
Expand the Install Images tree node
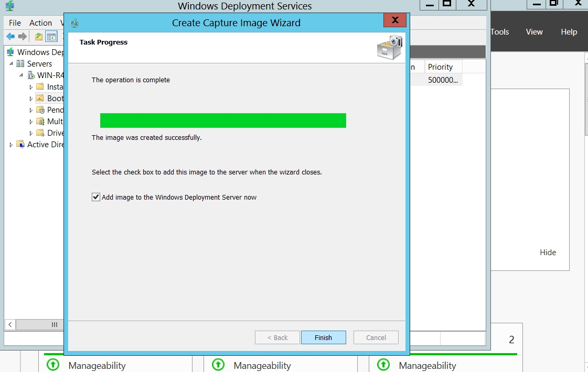coord(31,87)
